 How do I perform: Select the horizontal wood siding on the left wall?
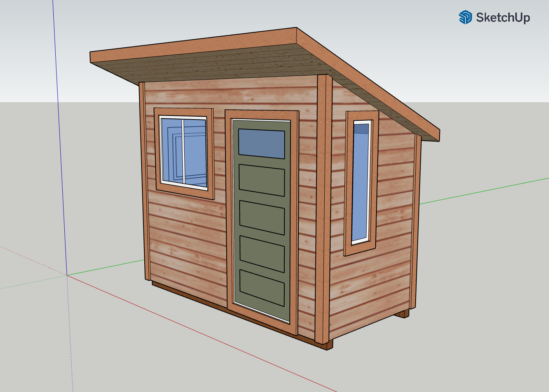(184, 243)
